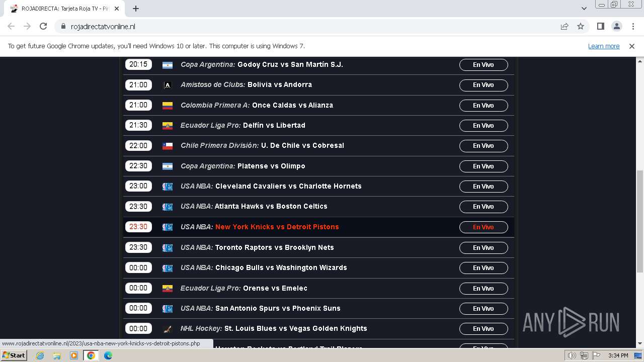Click the page vertical scrollbar thumb
Image resolution: width=644 pixels, height=362 pixels.
point(639,221)
